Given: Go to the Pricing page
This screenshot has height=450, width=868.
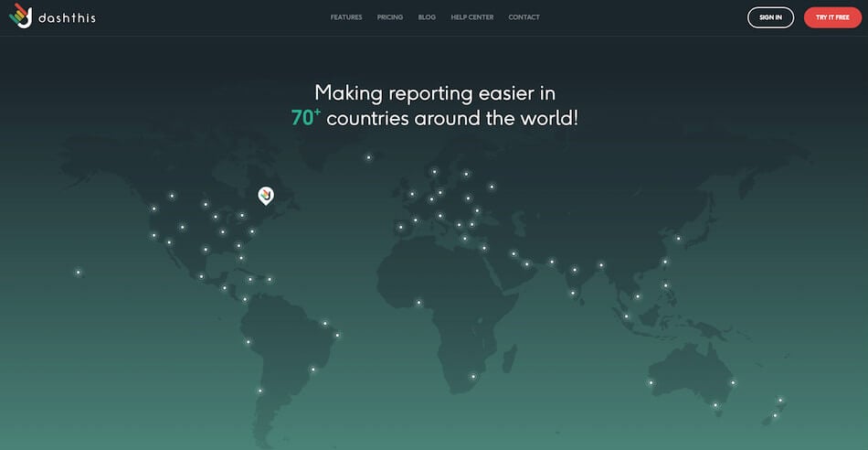Looking at the screenshot, I should tap(390, 17).
